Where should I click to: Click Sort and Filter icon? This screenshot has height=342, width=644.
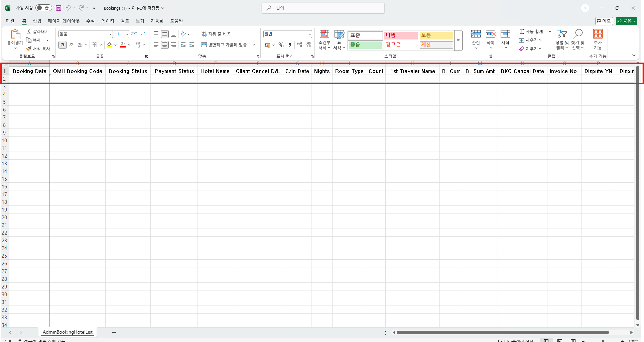pyautogui.click(x=562, y=34)
